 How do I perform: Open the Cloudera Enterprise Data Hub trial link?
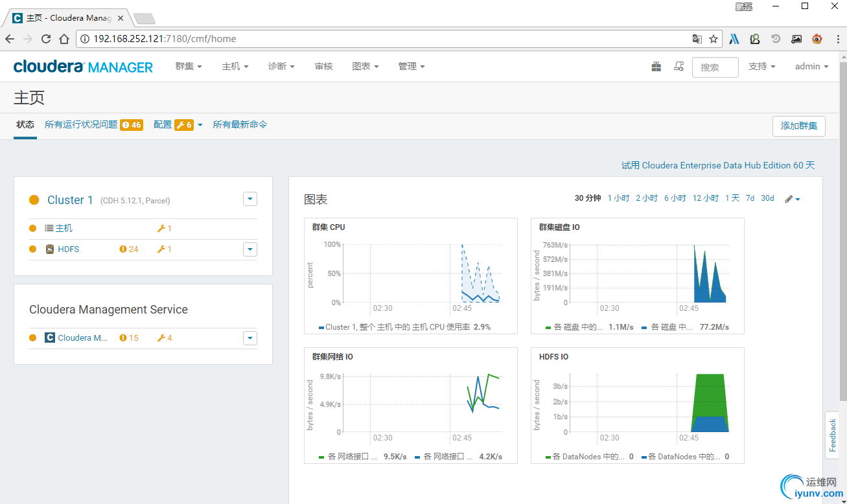718,165
